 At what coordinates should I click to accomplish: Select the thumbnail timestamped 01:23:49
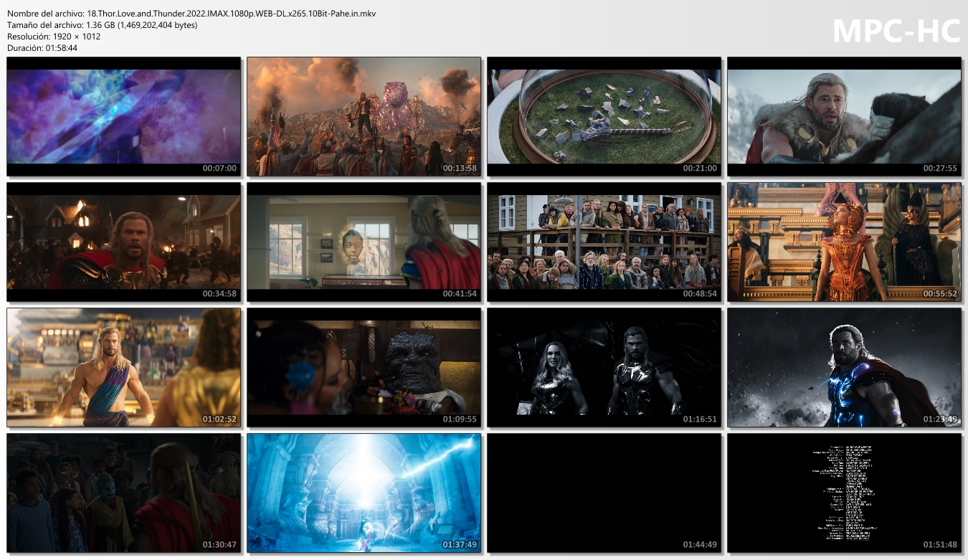pyautogui.click(x=844, y=368)
